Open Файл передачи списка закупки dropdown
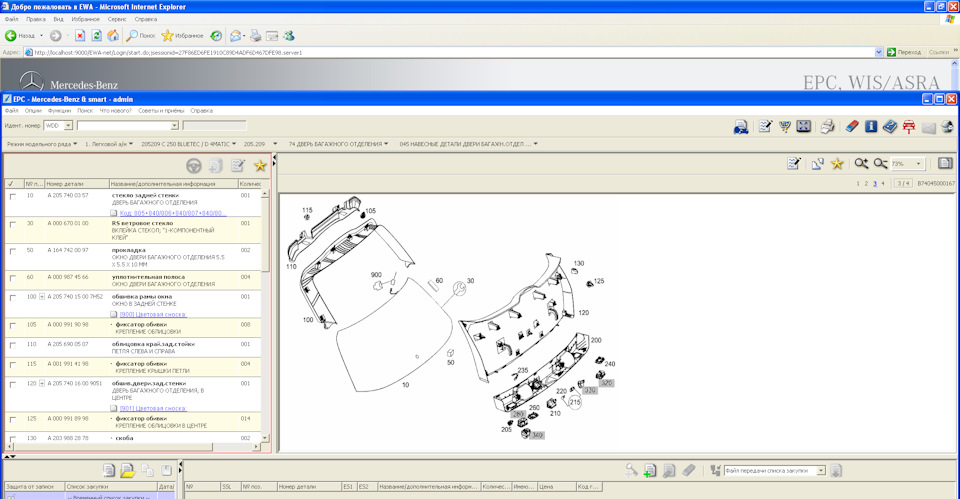 point(821,470)
